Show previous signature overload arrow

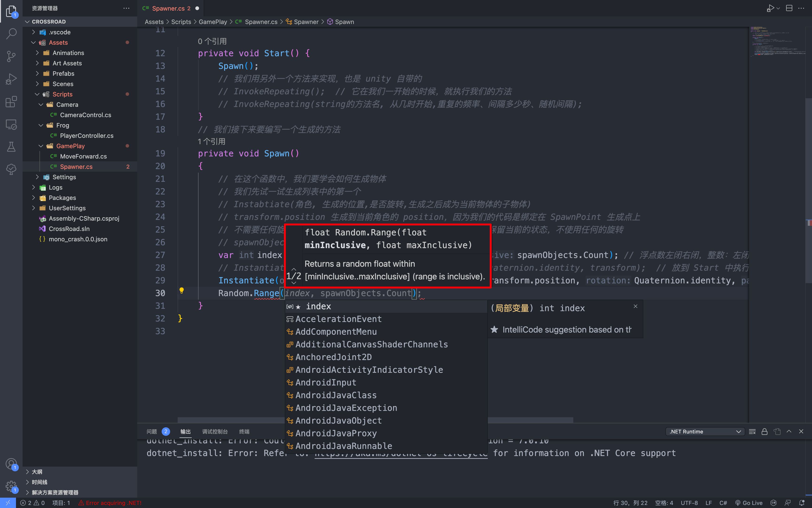[294, 269]
